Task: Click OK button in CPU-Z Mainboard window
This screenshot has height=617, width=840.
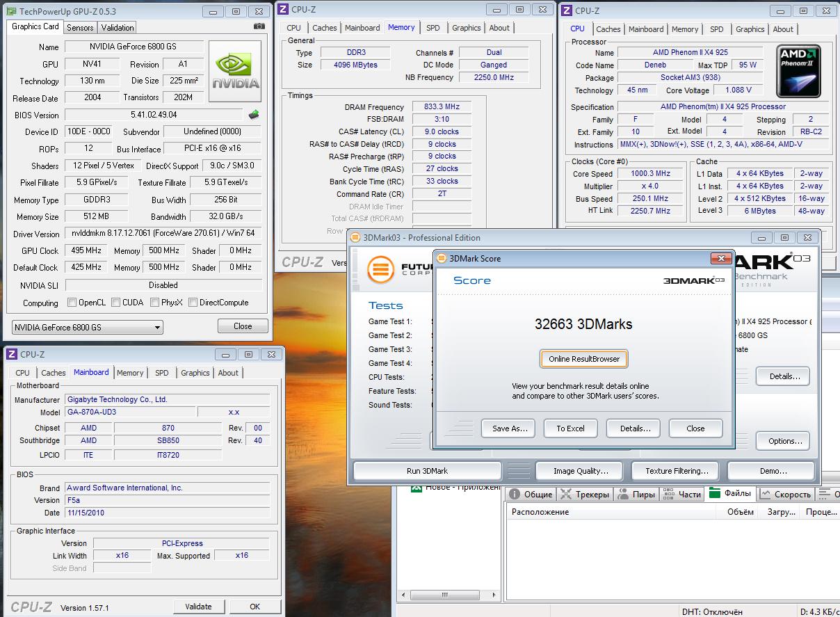Action: pos(255,607)
